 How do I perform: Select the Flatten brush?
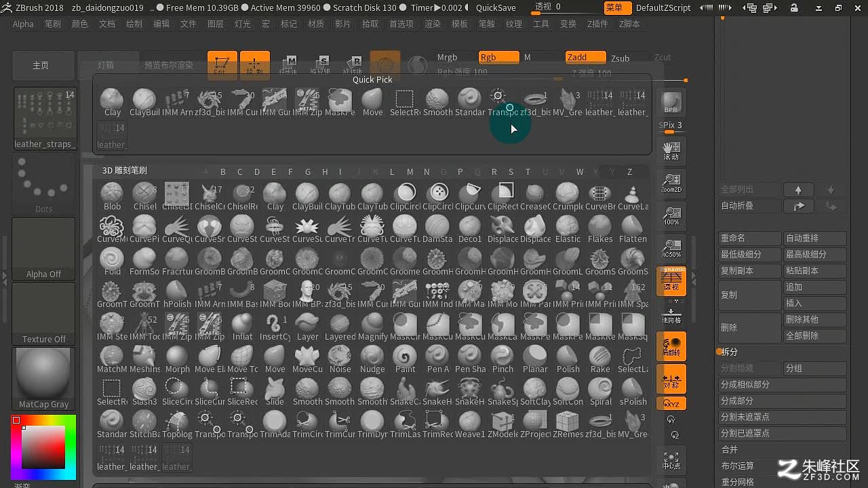[633, 229]
